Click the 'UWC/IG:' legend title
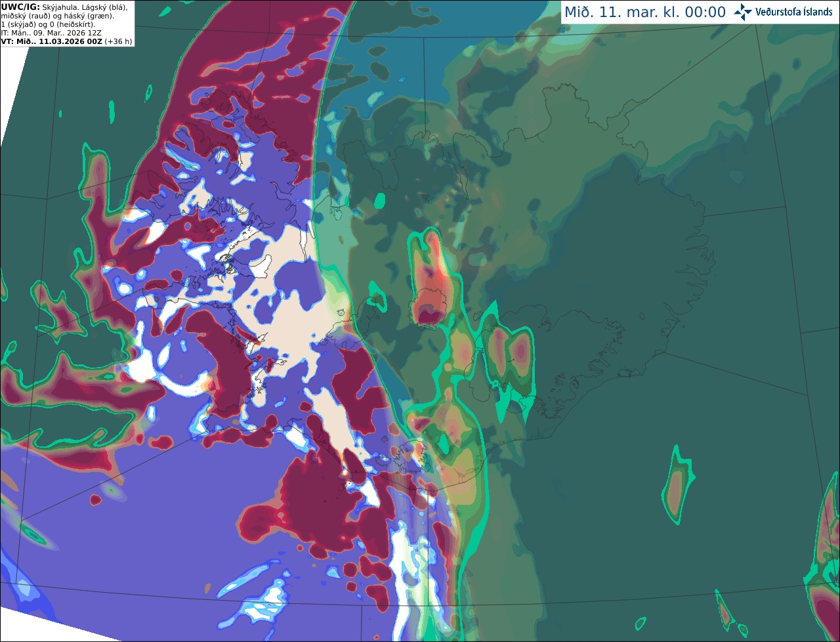Viewport: 840px width, 642px height. coord(20,7)
